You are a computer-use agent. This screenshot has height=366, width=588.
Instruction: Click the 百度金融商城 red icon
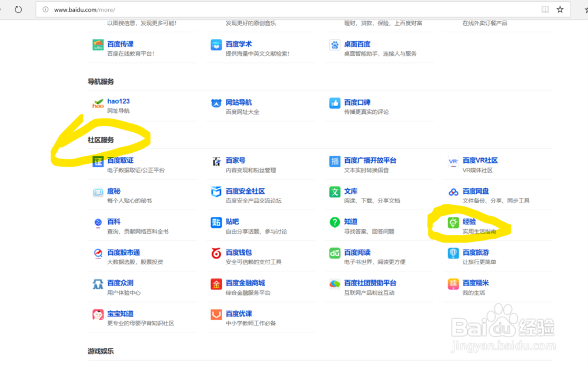tap(216, 284)
